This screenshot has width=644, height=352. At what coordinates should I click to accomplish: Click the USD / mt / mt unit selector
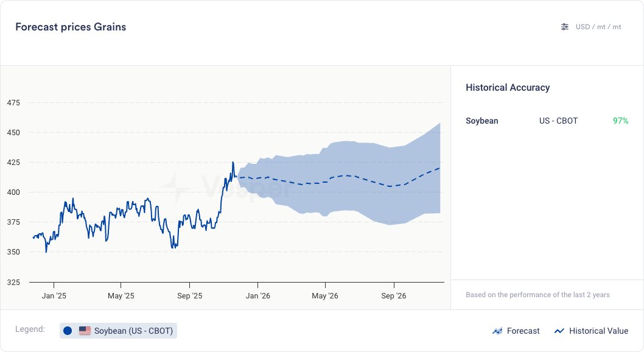pos(598,27)
